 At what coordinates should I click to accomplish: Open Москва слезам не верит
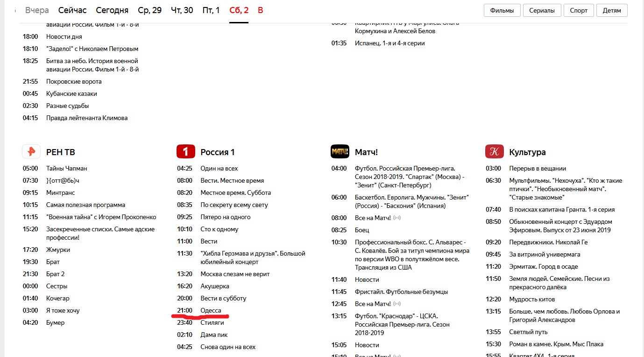coord(235,274)
